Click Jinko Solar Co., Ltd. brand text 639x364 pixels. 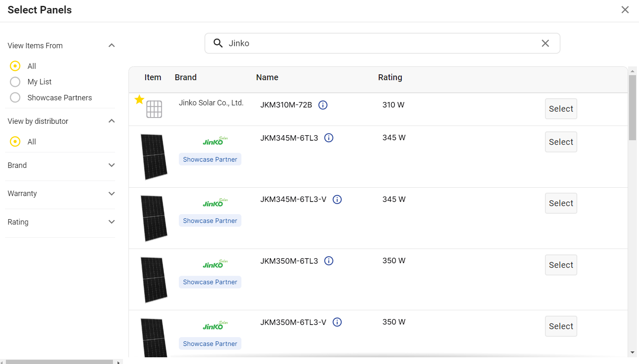[x=211, y=103]
